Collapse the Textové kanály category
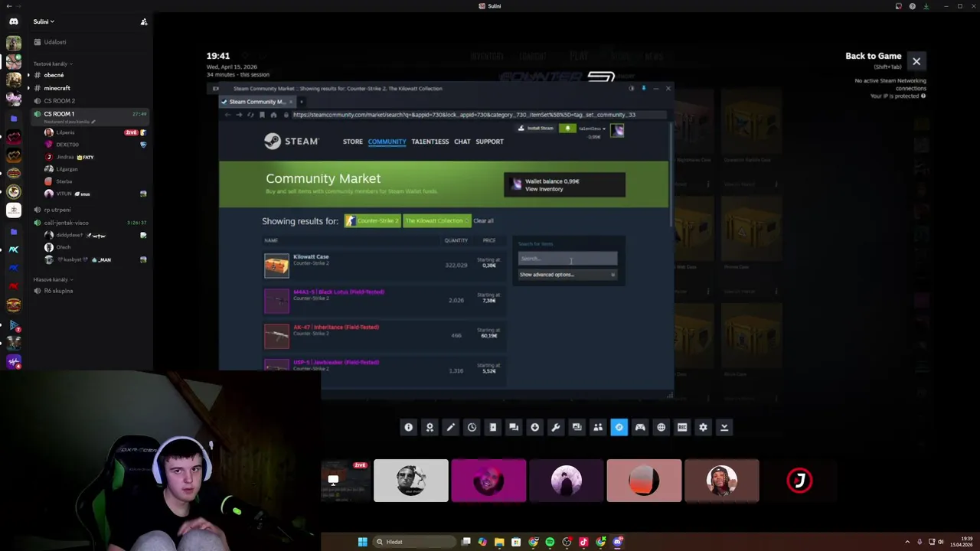This screenshot has width=980, height=551. (52, 64)
